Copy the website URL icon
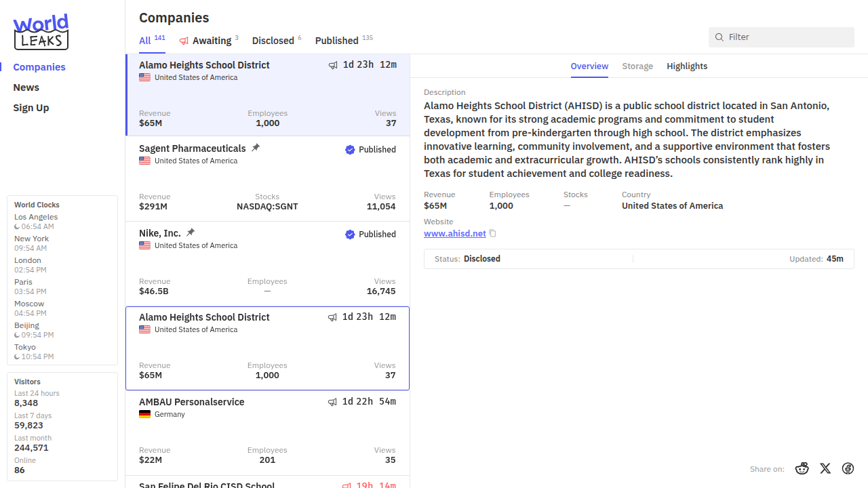Image resolution: width=868 pixels, height=488 pixels. point(493,234)
